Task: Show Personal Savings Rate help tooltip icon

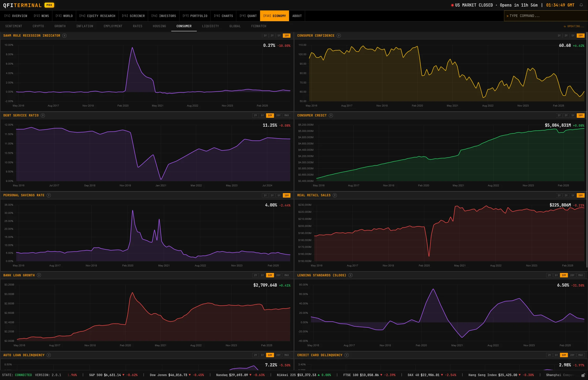Action: point(49,195)
